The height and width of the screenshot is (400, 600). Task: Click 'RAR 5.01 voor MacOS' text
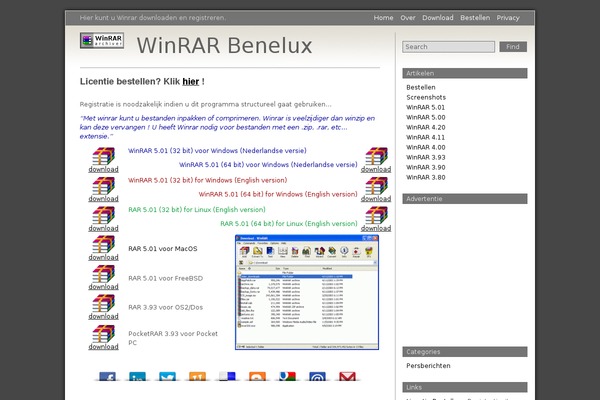tap(163, 248)
